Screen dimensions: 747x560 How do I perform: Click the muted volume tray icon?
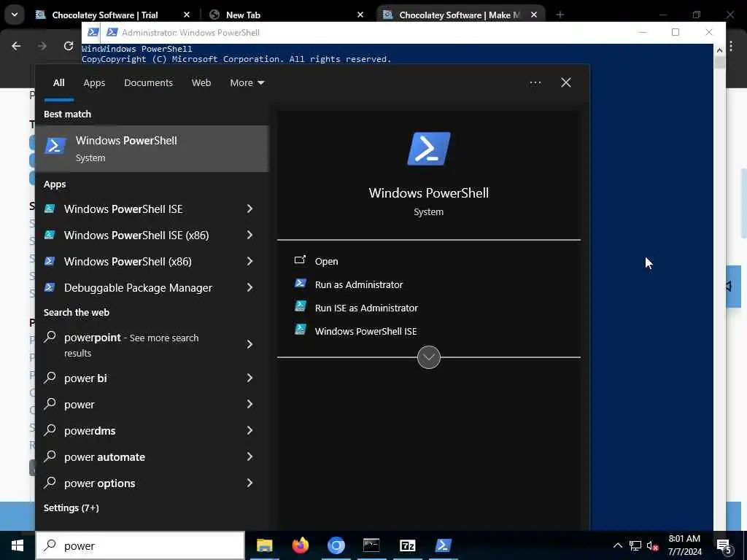point(652,545)
